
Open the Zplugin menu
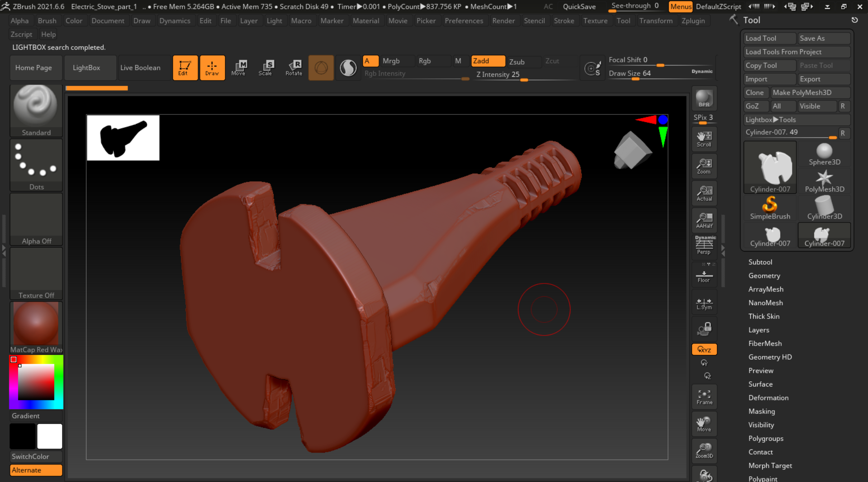pos(693,20)
